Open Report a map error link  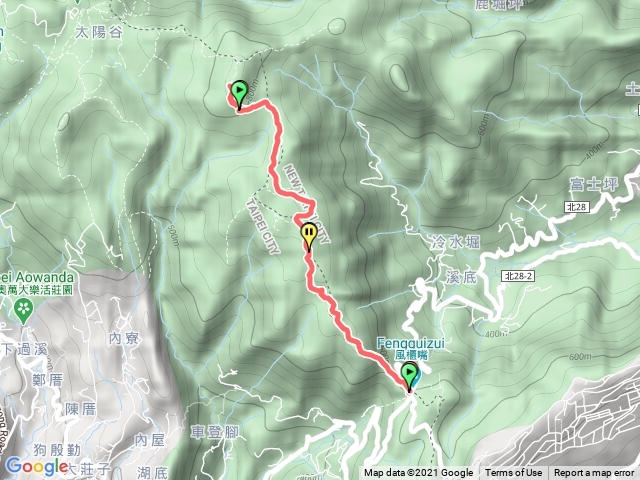point(594,473)
